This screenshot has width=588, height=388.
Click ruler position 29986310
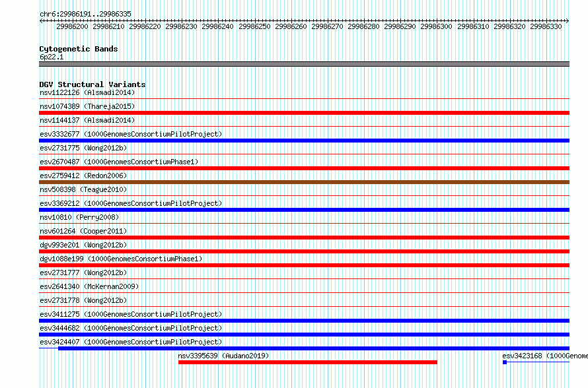[x=473, y=26]
